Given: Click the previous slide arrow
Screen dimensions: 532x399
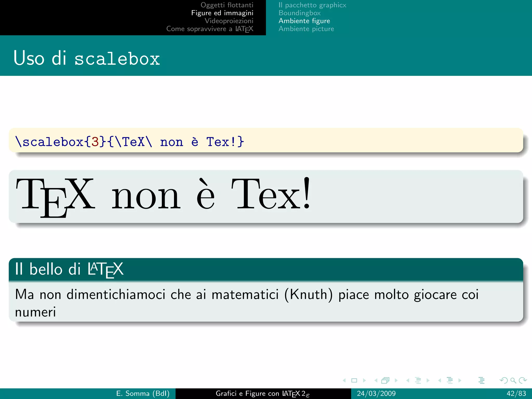Looking at the screenshot, I should coord(344,381).
